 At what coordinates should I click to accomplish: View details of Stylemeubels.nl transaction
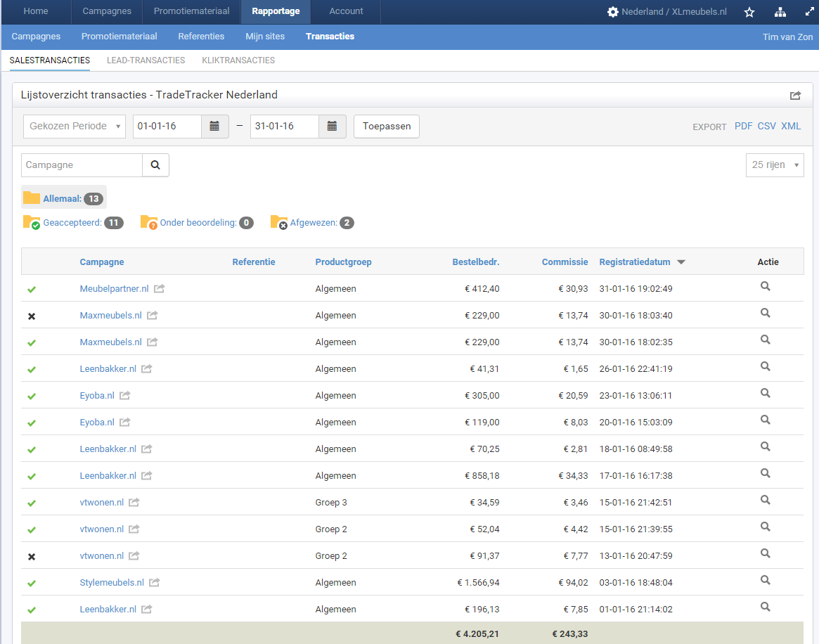(765, 580)
